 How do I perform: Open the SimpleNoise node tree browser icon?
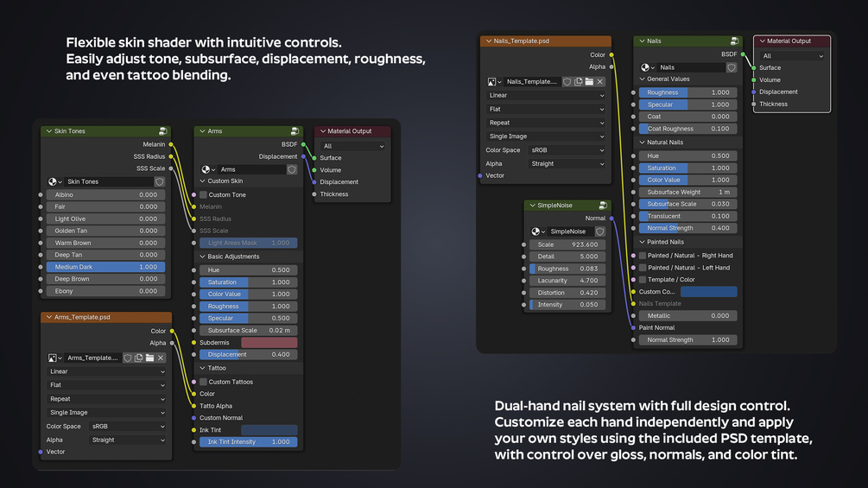pyautogui.click(x=538, y=231)
